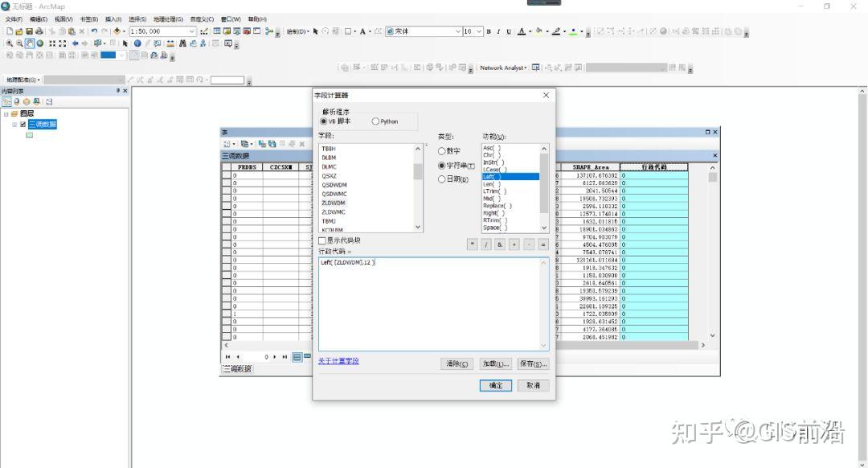The image size is (868, 468).
Task: Click the Fixed Zoom In icon
Action: click(x=52, y=43)
